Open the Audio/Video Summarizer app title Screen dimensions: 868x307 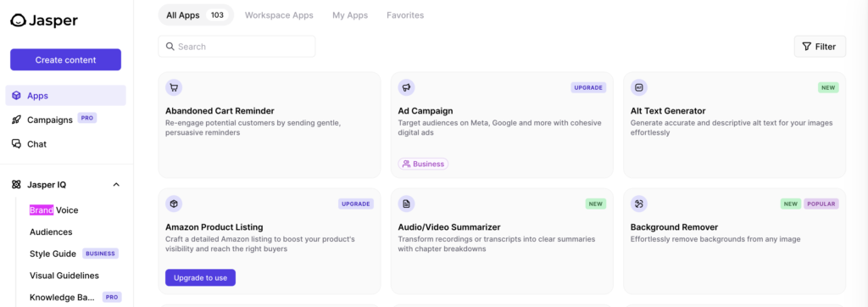coord(449,227)
